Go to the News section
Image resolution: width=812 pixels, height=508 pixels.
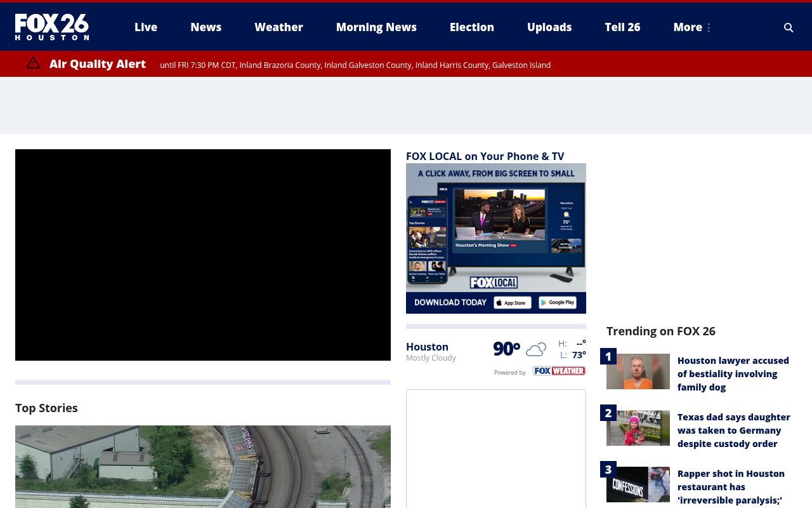pos(206,27)
